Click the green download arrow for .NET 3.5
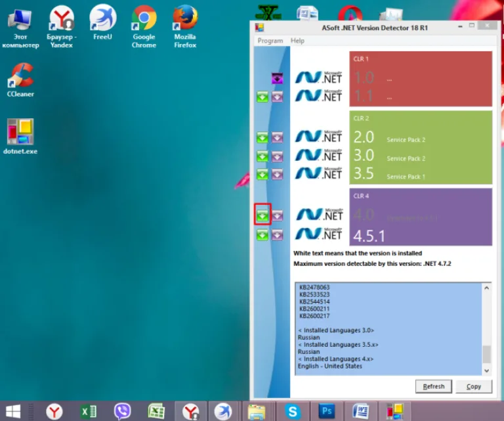This screenshot has width=504, height=421. point(262,174)
